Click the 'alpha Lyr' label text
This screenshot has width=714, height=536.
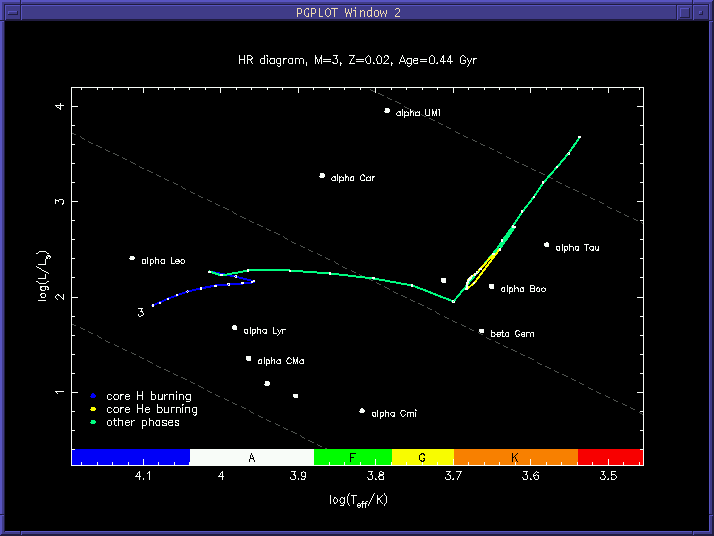[265, 331]
